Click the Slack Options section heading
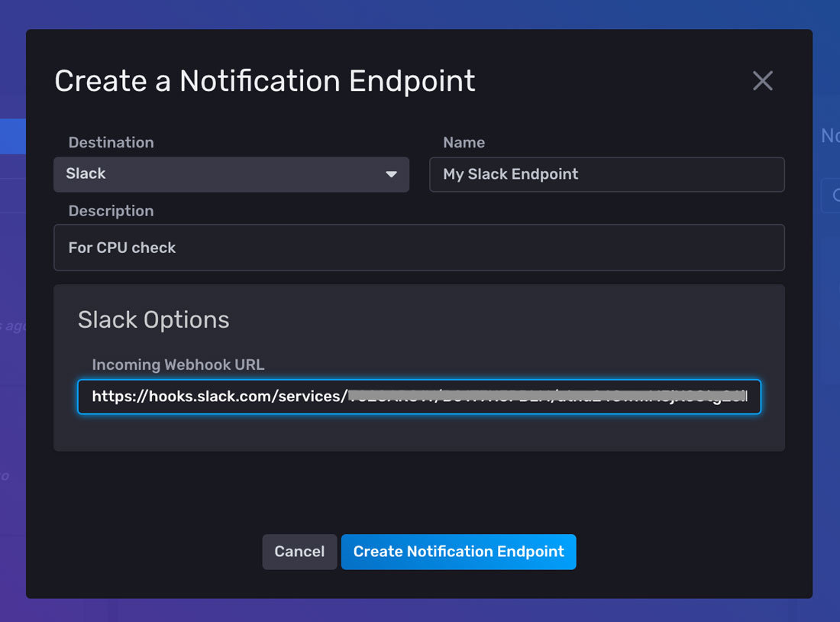 [x=153, y=319]
